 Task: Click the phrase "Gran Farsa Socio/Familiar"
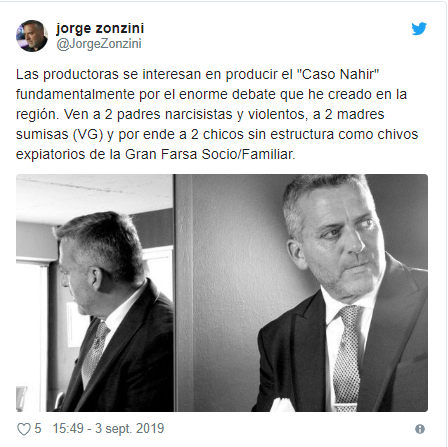(x=210, y=154)
